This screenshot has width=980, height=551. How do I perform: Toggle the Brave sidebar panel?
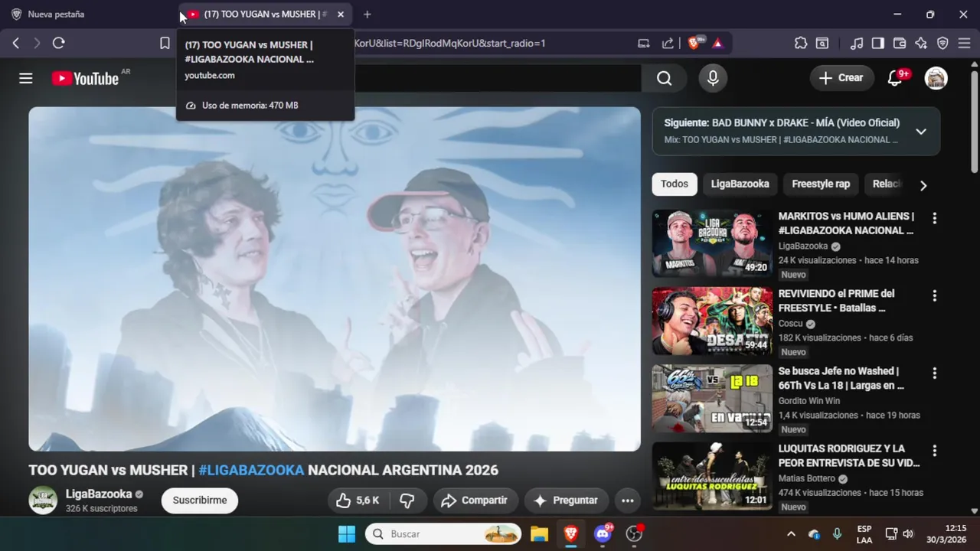click(878, 43)
